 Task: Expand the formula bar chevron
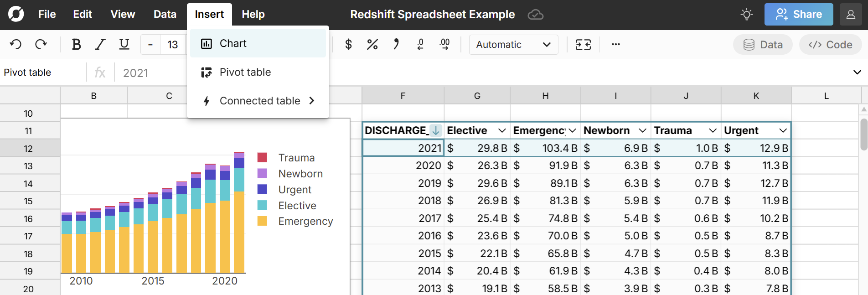[857, 72]
